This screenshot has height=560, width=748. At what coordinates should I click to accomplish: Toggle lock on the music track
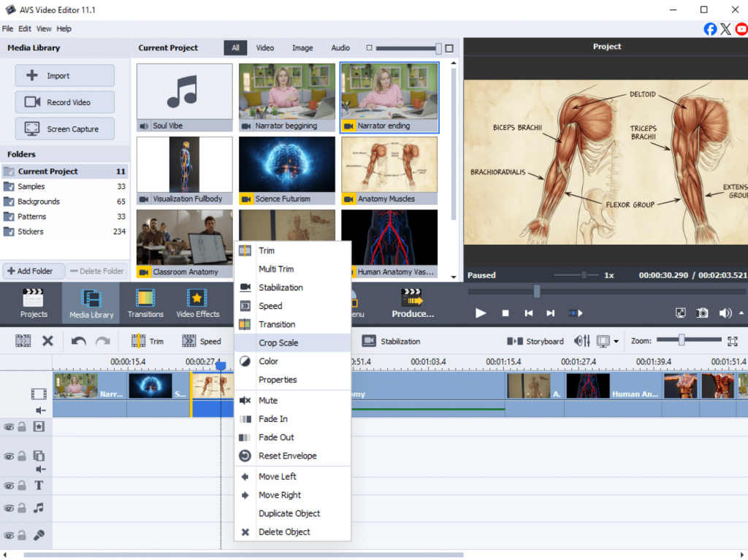point(23,508)
